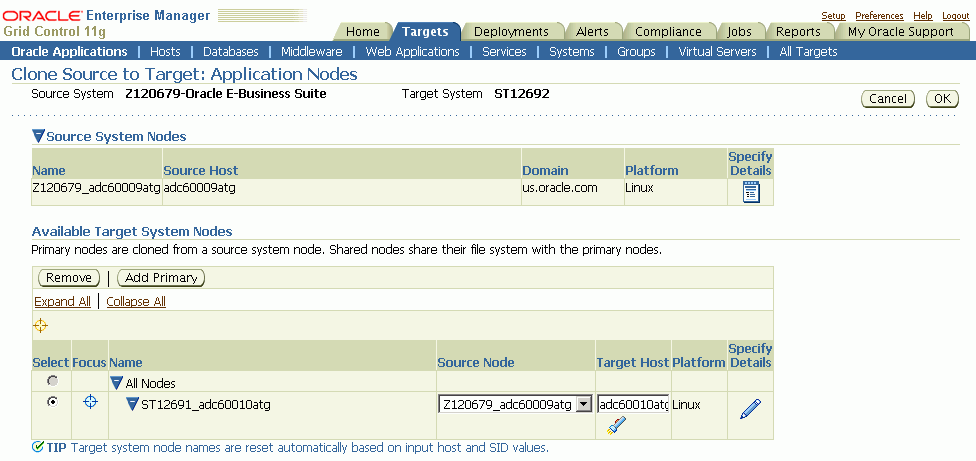This screenshot has width=976, height=461.
Task: Click the pencil edit icon for ST12691_adc60010atg
Action: click(750, 409)
